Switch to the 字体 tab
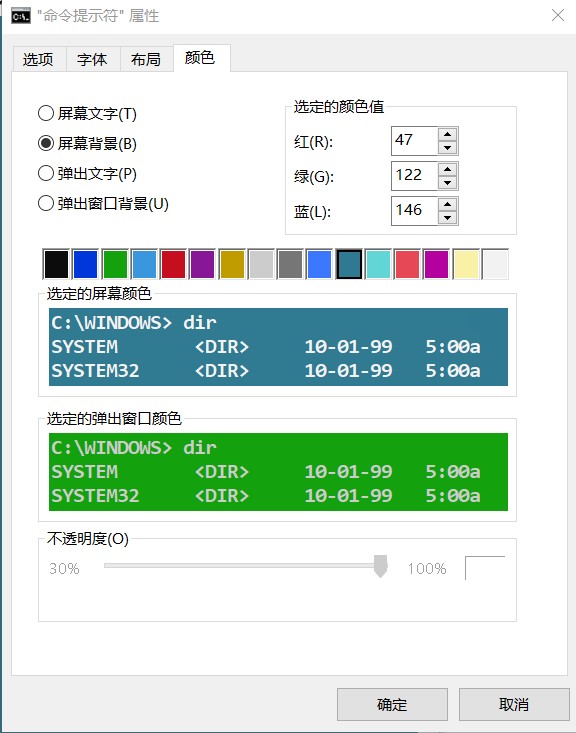This screenshot has height=733, width=576. point(93,59)
